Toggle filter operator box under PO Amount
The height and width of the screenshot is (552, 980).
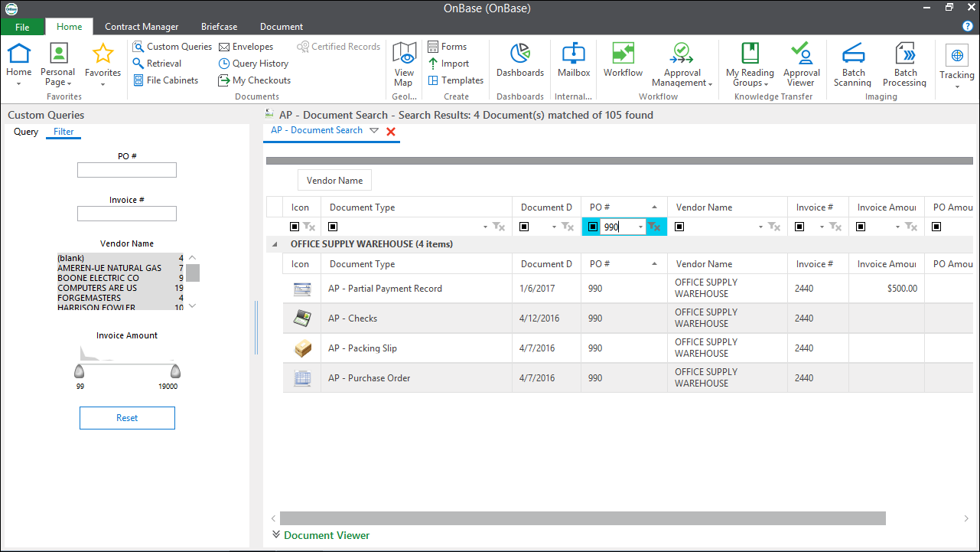tap(937, 227)
